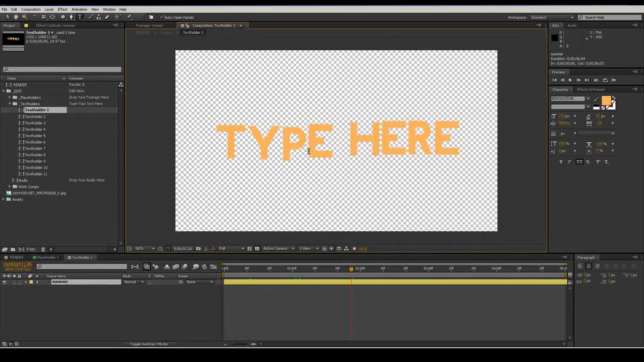Open the Effect menu

pos(62,9)
